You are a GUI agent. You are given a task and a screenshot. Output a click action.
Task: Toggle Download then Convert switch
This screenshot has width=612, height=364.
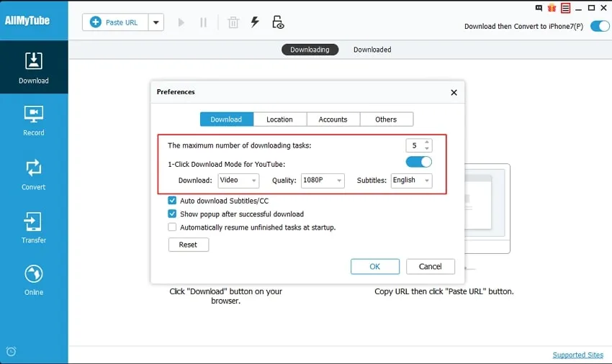pos(600,26)
